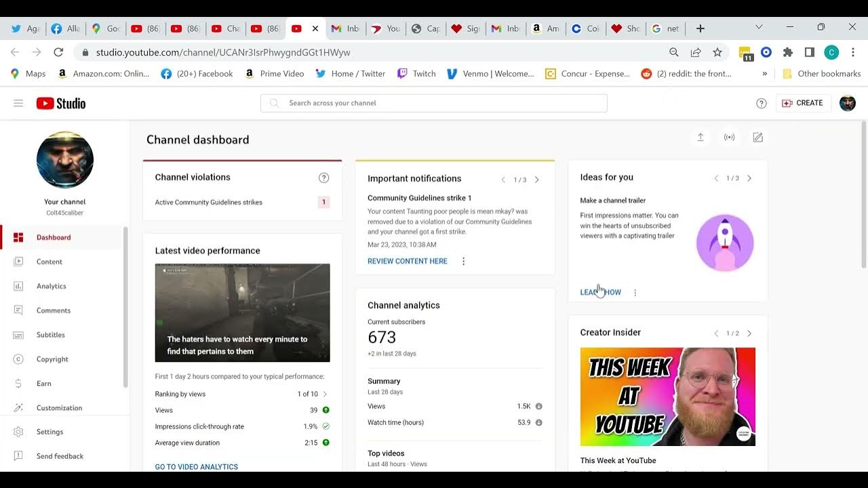Click the LEARN HOW link
Viewport: 868px width, 488px height.
tap(601, 292)
